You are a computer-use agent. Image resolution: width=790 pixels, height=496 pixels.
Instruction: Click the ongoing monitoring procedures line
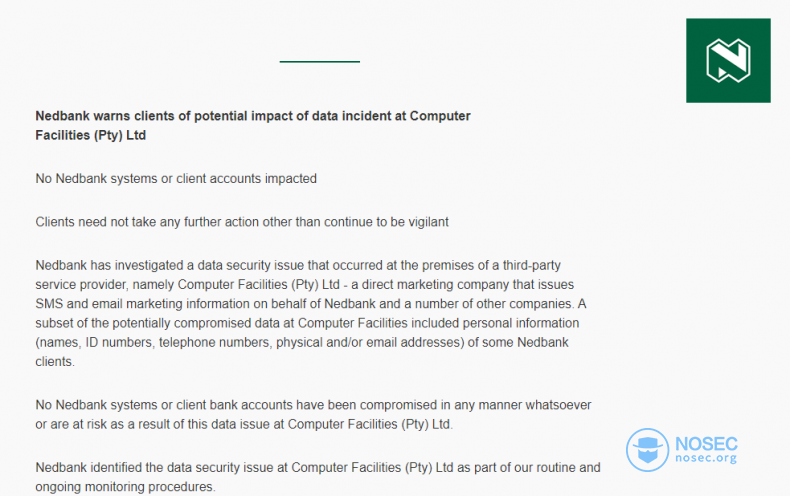point(125,486)
